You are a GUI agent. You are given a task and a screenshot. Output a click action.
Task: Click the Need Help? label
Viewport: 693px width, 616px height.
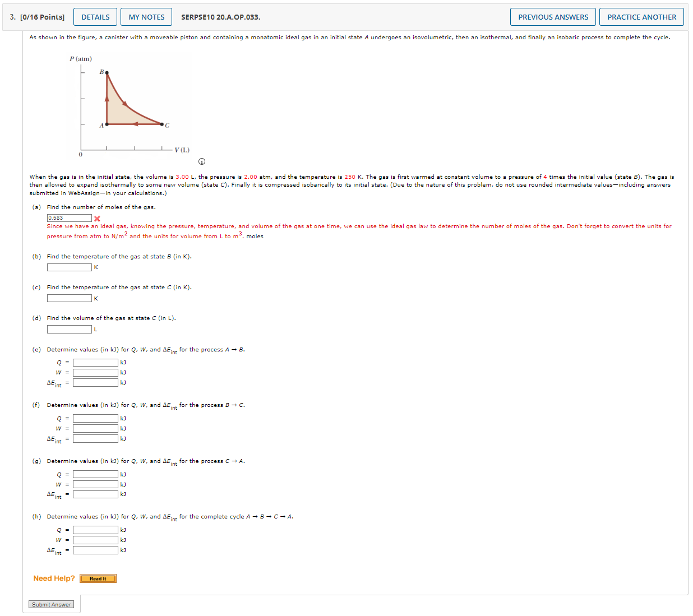click(x=53, y=578)
